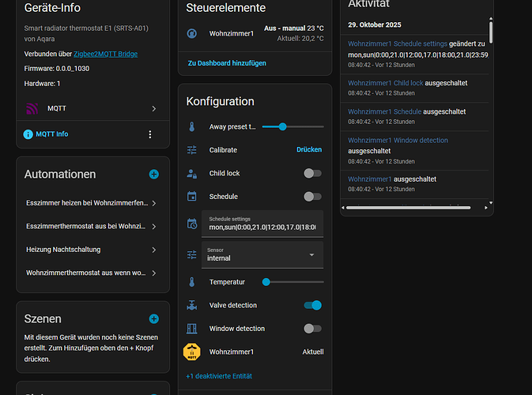Click the activity vertical scrollbar thumb
This screenshot has height=395, width=532.
point(491,32)
